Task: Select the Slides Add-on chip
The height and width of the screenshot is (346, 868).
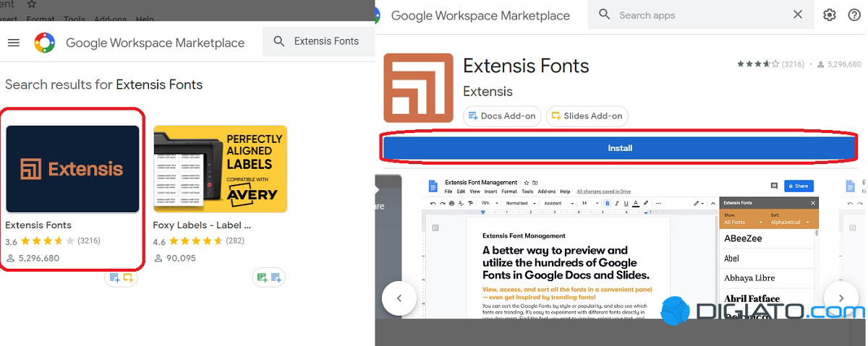Action: pyautogui.click(x=587, y=116)
